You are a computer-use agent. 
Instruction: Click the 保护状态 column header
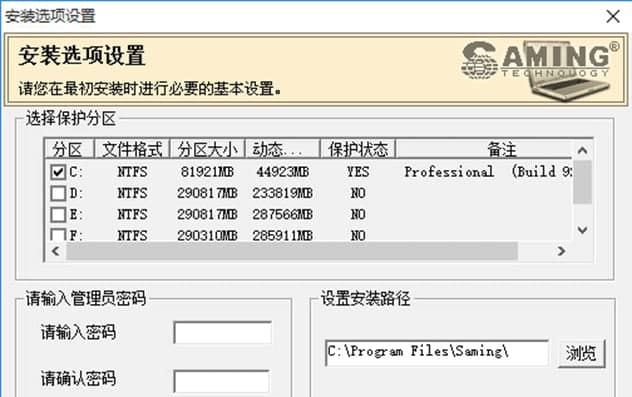coord(358,149)
